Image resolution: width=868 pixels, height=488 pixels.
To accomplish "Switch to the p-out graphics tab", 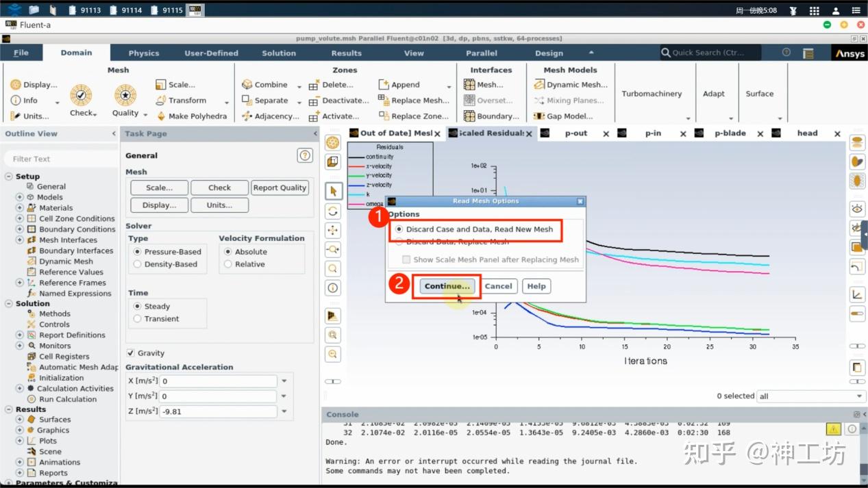I will pos(576,133).
